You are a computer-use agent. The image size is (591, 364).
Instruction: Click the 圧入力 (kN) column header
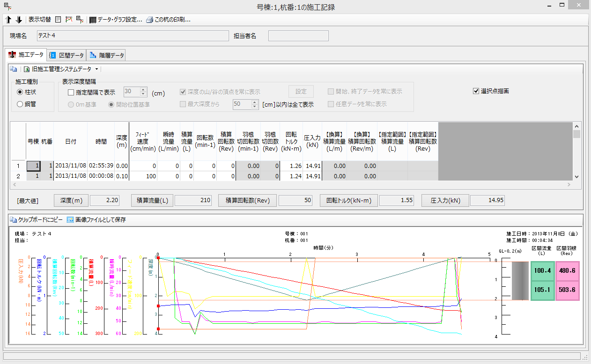tap(312, 141)
